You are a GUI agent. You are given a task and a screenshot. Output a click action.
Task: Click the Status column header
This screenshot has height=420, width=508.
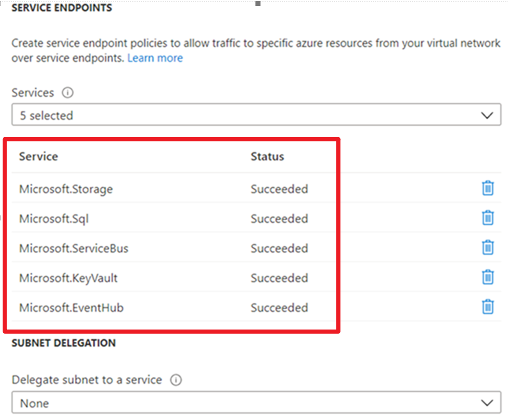click(267, 157)
